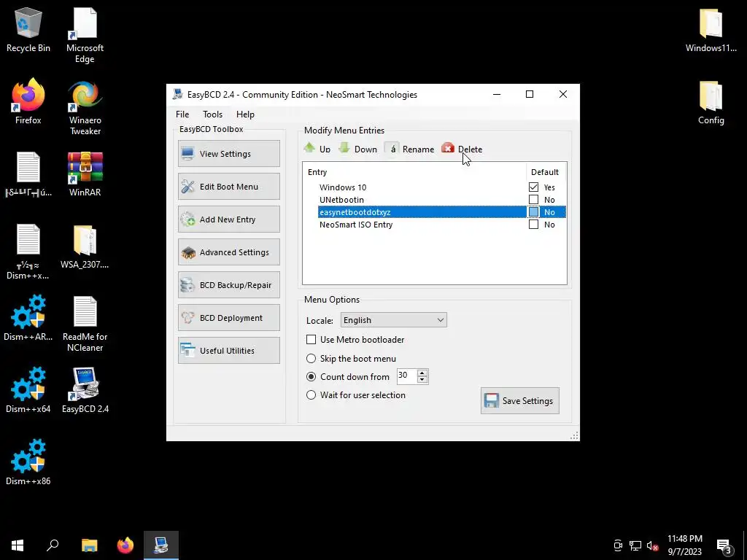Select Config folder on desktop
The height and width of the screenshot is (560, 747).
point(711,101)
